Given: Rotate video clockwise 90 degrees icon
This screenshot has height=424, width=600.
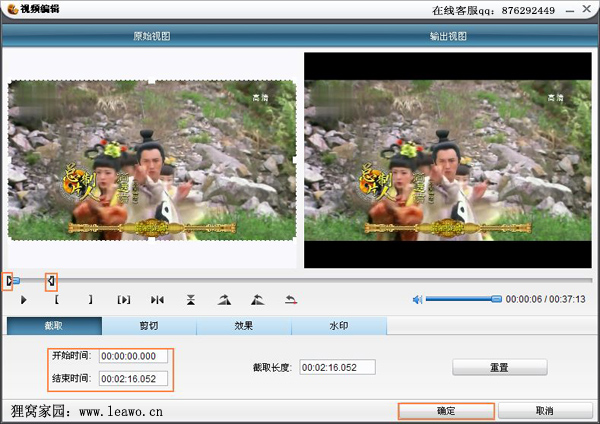Looking at the screenshot, I should coord(224,300).
